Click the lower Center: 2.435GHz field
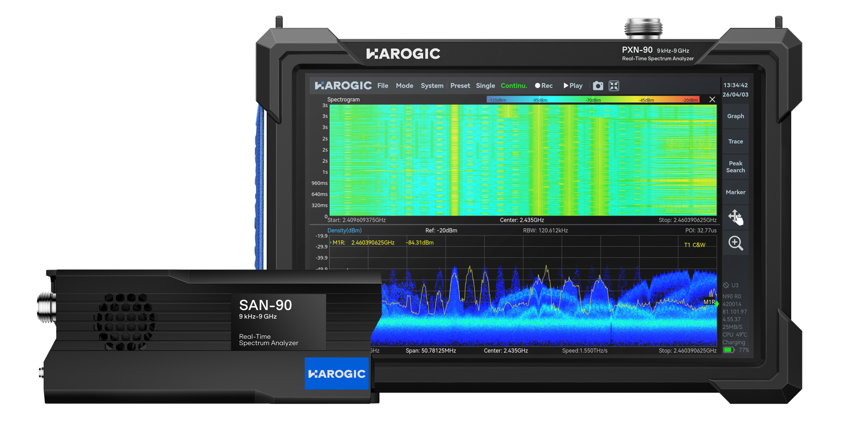This screenshot has height=434, width=868. 505,350
